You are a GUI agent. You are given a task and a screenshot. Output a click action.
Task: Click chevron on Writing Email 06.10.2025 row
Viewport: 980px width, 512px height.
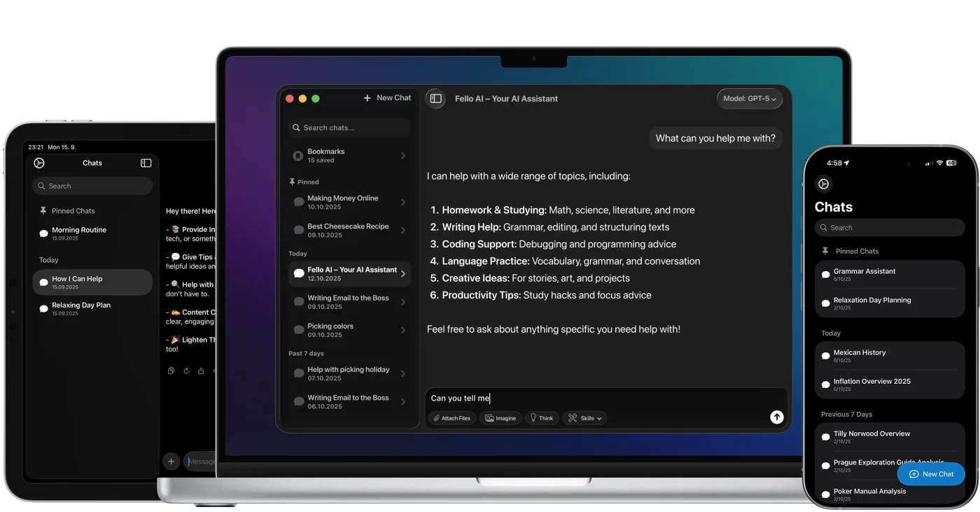[403, 401]
